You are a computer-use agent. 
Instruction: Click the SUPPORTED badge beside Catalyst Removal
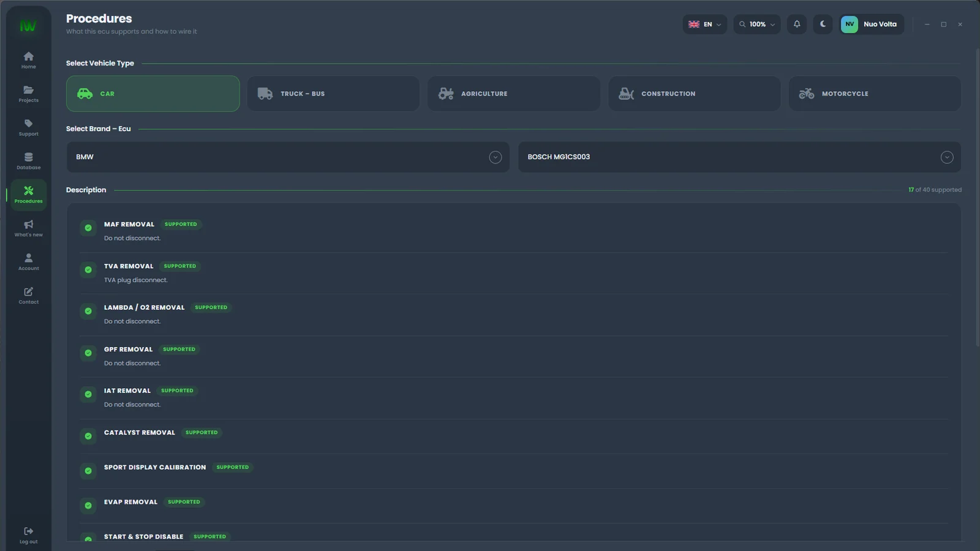(202, 433)
